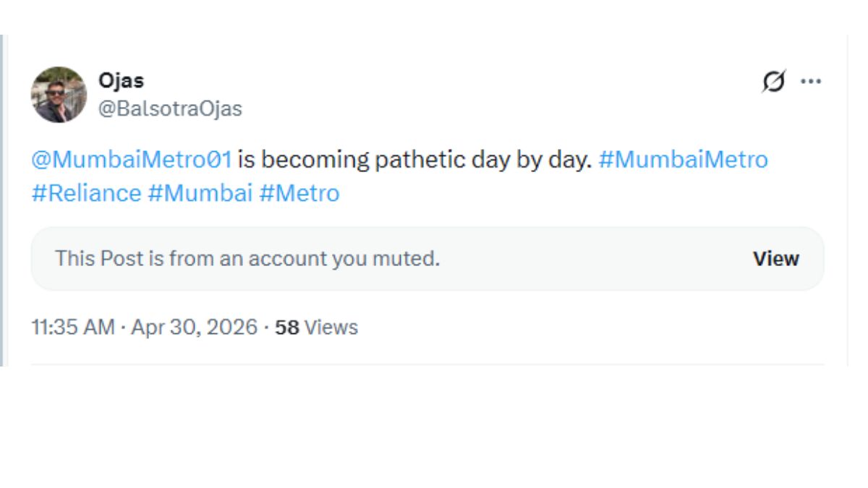The width and height of the screenshot is (868, 488).
Task: Click the muted account notice text
Action: [247, 258]
